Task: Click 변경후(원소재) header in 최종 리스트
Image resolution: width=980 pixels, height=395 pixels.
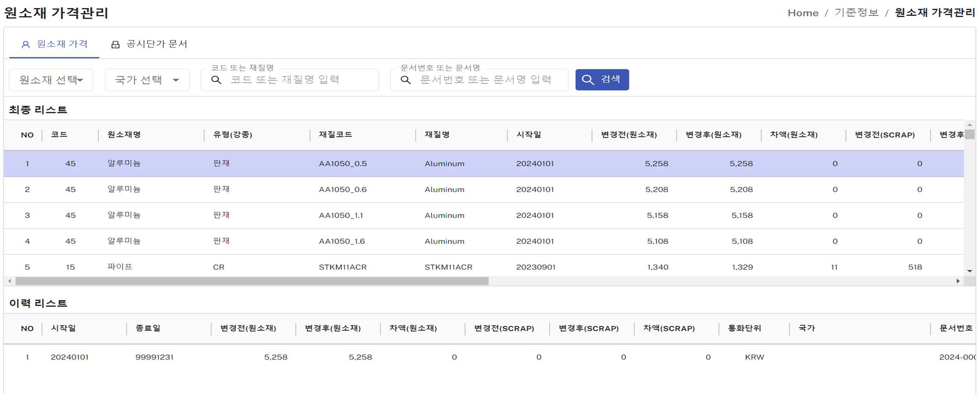Action: click(714, 135)
